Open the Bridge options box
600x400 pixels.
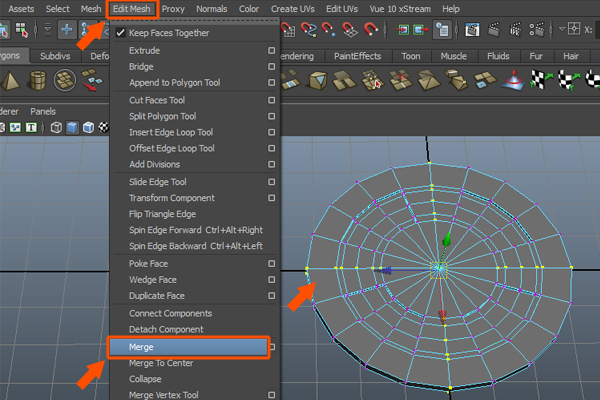[271, 66]
